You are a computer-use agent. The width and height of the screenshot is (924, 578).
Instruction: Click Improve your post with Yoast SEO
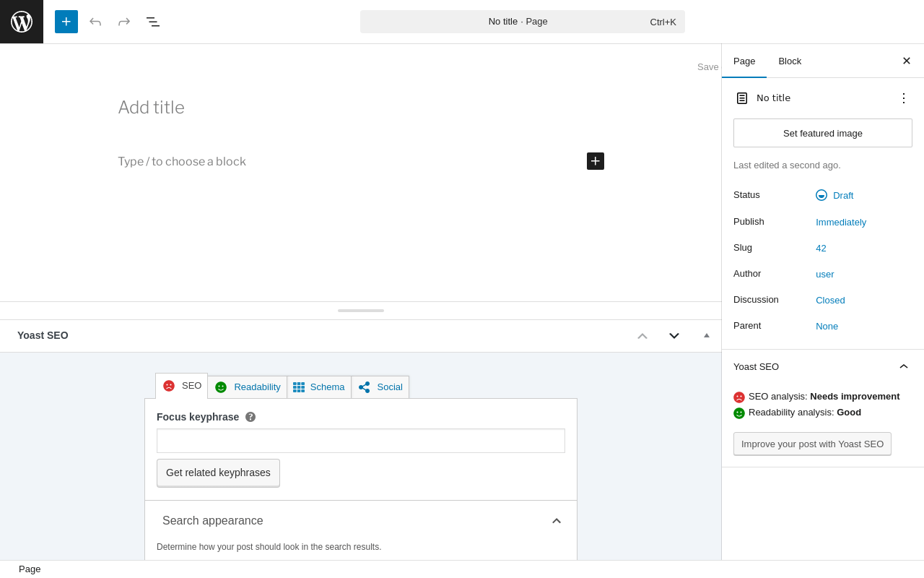point(812,444)
